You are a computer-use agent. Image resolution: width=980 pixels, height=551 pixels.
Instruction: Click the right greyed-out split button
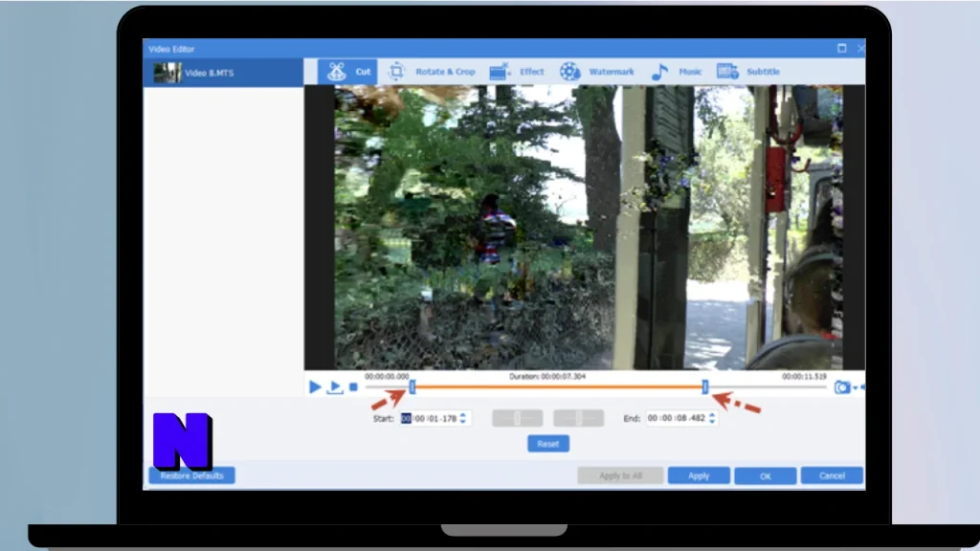[579, 418]
